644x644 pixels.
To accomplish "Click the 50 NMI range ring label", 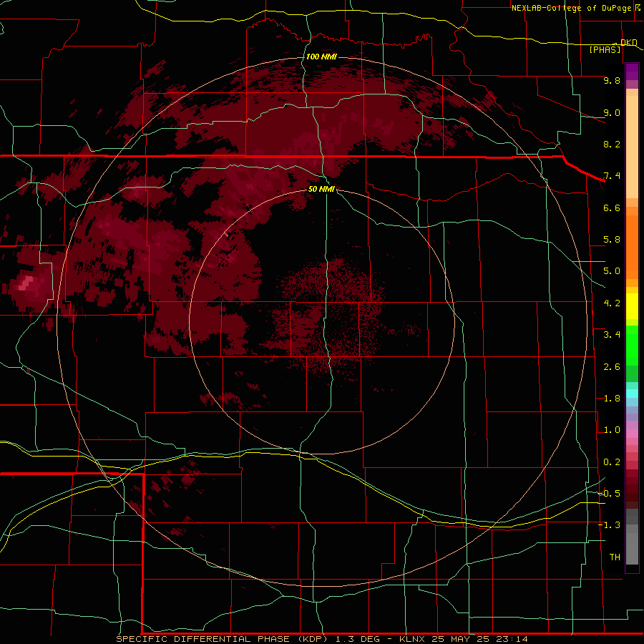I will coord(321,189).
